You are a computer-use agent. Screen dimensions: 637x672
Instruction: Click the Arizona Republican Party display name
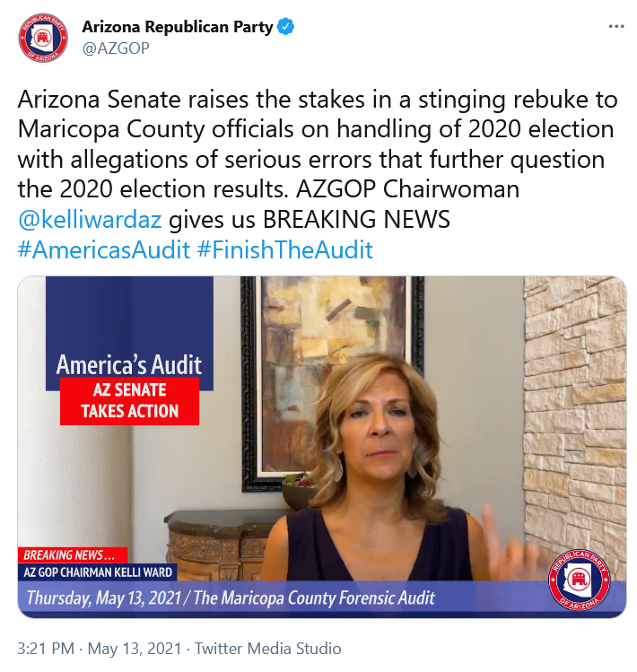coord(178,27)
